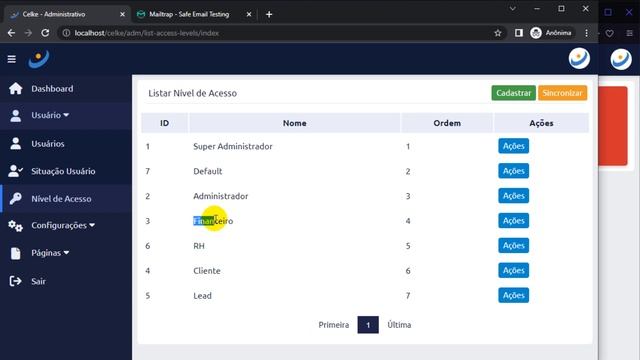Viewport: 640px width, 360px height.
Task: Open Ações dropdown for Cliente
Action: tap(513, 271)
